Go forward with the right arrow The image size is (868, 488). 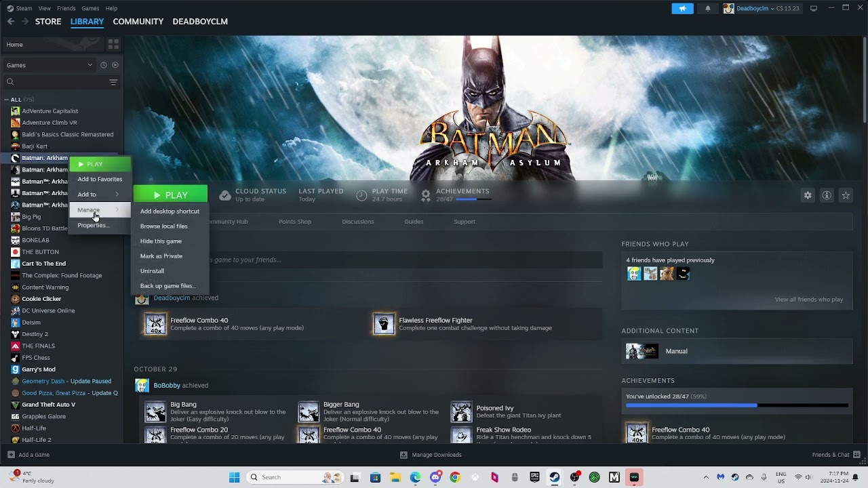(x=25, y=21)
